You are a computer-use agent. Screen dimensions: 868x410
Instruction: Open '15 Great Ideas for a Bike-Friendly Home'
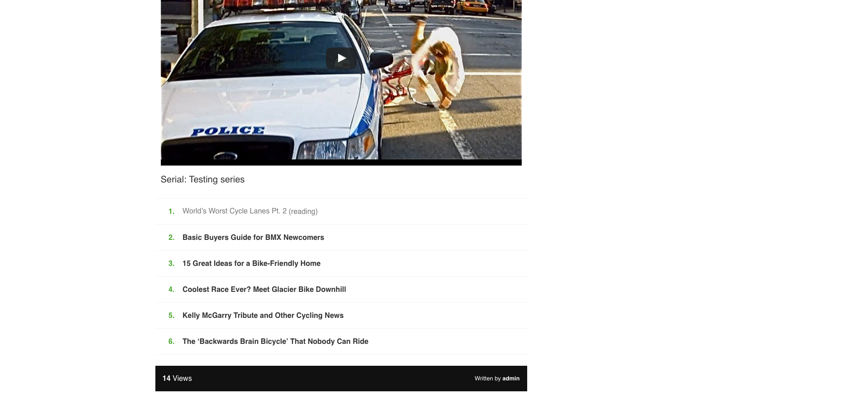tap(251, 264)
